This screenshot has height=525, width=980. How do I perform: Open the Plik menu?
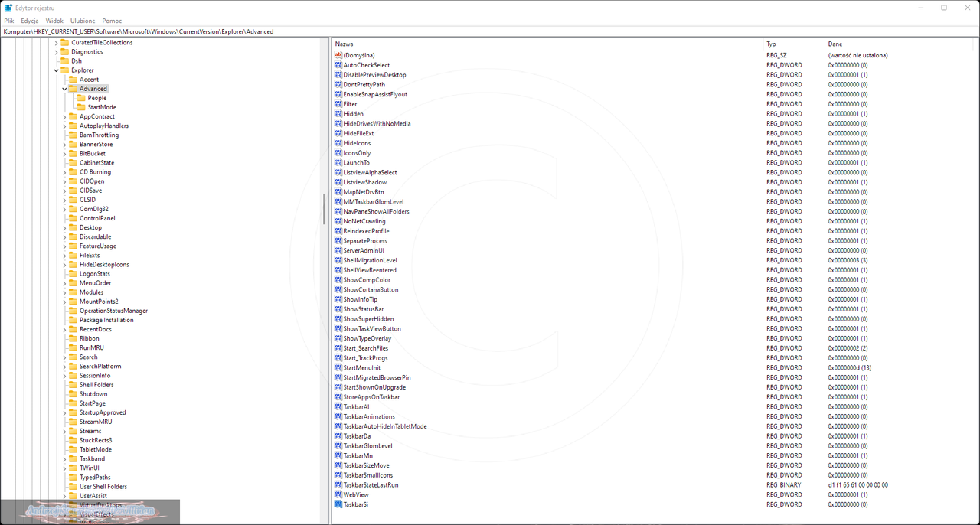pos(9,21)
